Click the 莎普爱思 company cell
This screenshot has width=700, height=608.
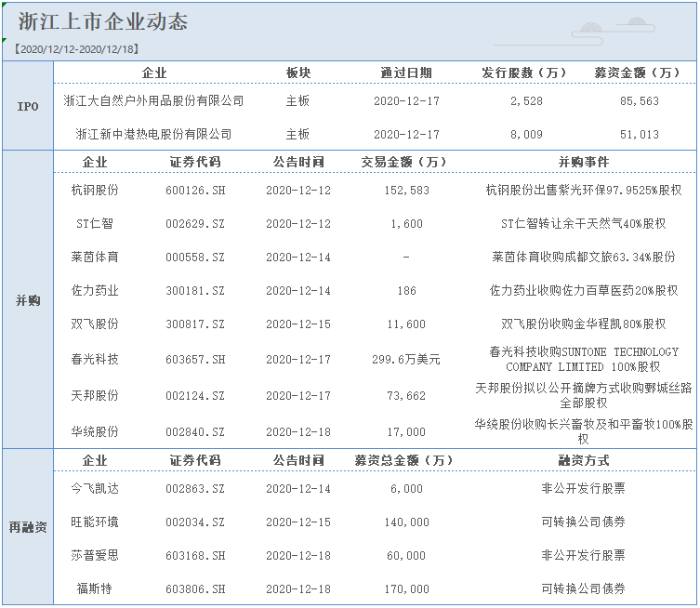(95, 555)
